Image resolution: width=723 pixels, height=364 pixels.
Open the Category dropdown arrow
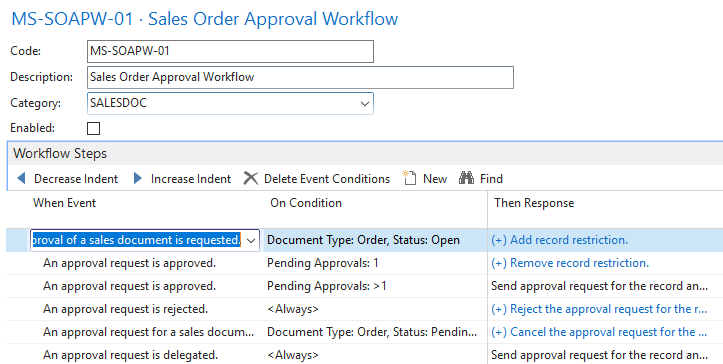[365, 103]
